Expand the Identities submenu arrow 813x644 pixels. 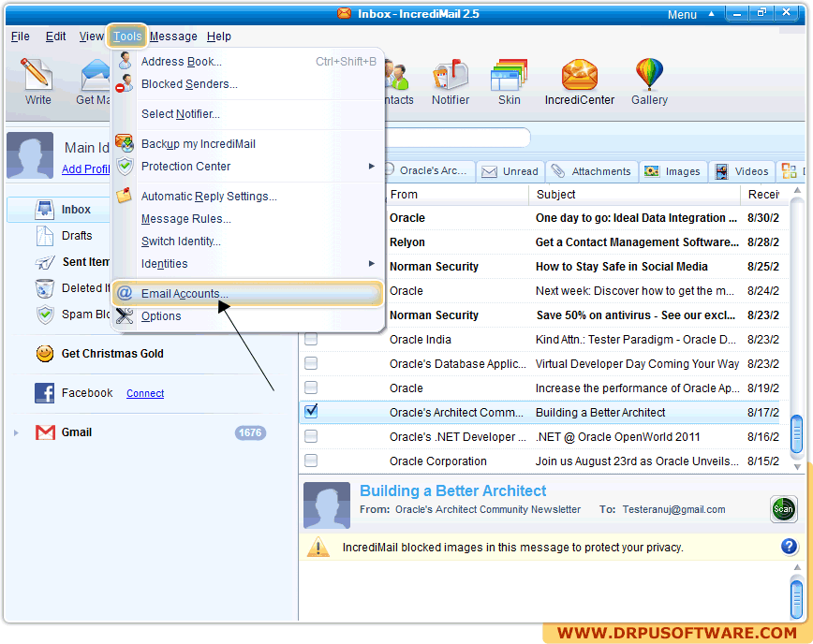[371, 264]
